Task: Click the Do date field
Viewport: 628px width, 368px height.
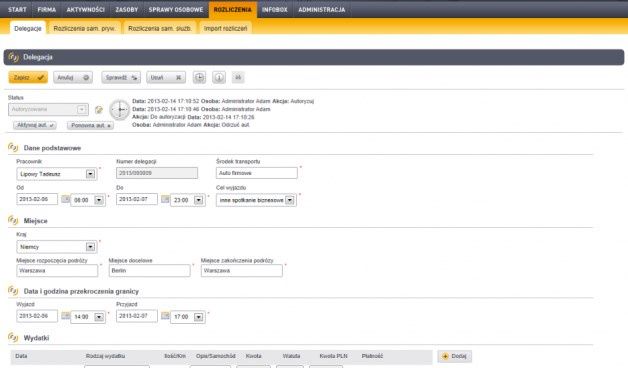Action: 137,199
